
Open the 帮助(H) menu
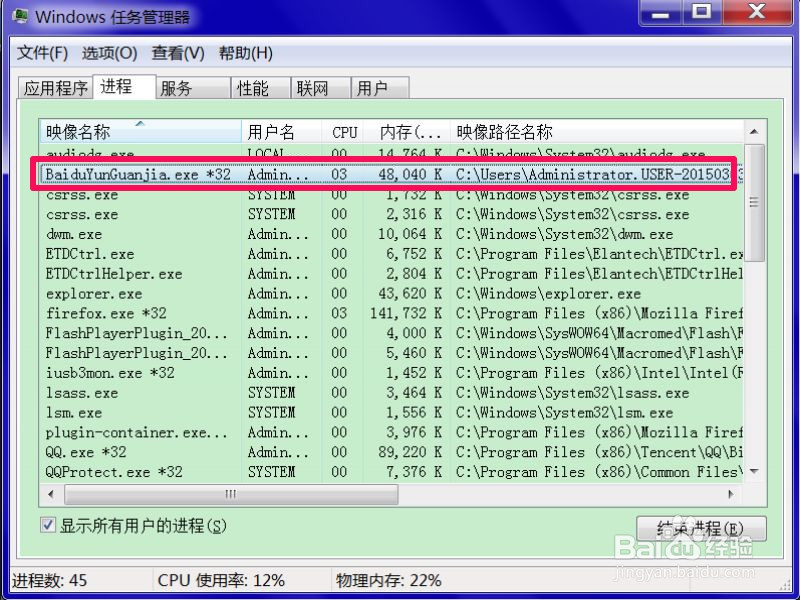coord(245,53)
